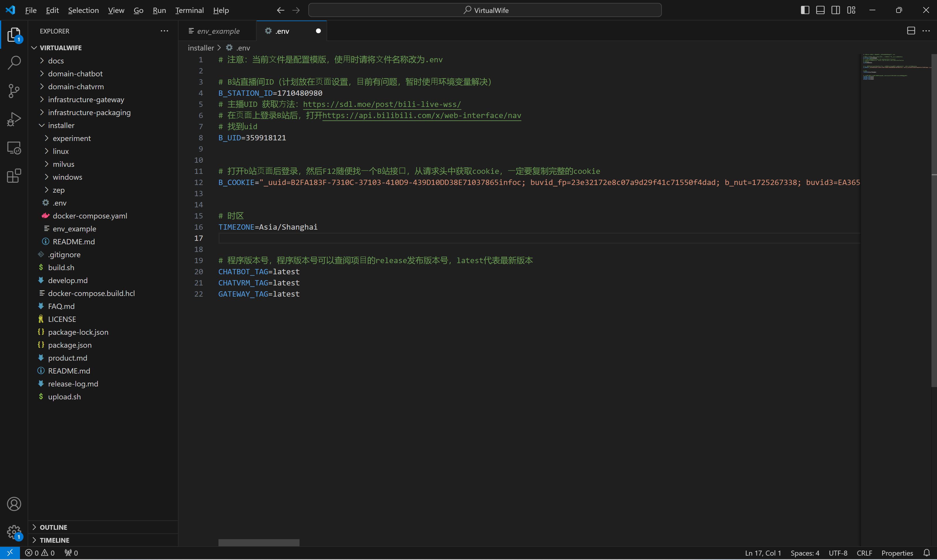
Task: Open the sdl.moe bili-live-wss link
Action: coord(382,104)
